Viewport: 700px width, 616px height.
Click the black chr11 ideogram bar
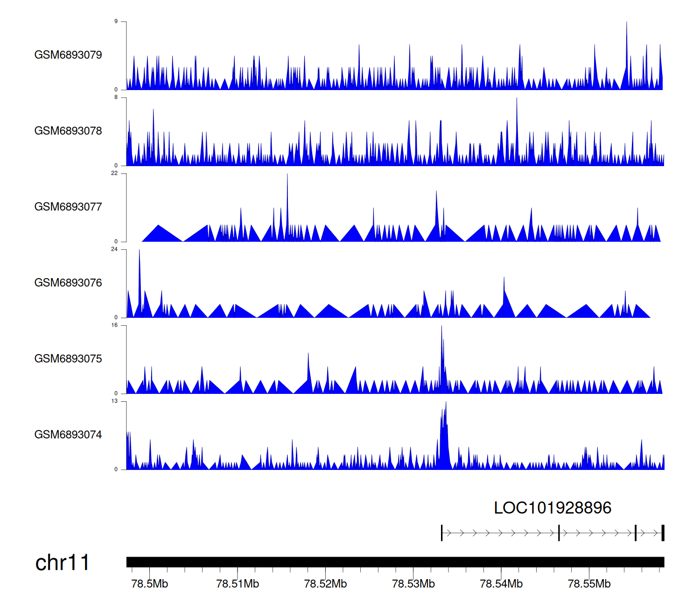(395, 562)
